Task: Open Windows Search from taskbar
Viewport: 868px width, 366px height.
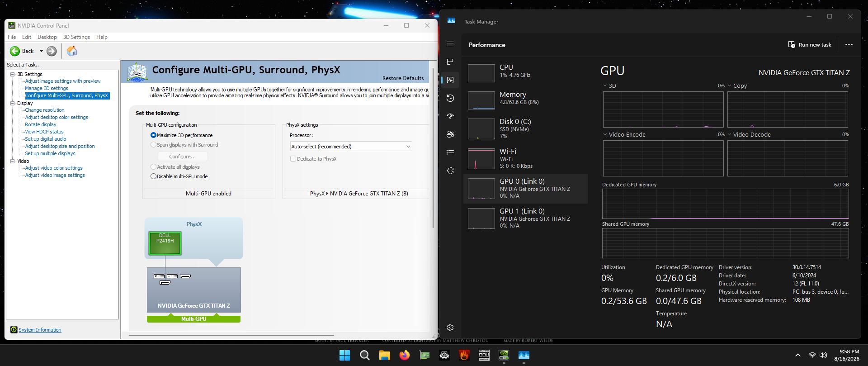Action: (x=364, y=355)
